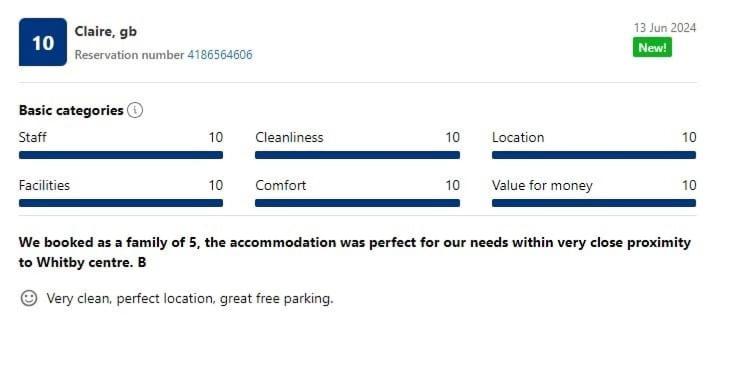This screenshot has height=381, width=749.
Task: Click the Location rating bar
Action: (x=594, y=155)
